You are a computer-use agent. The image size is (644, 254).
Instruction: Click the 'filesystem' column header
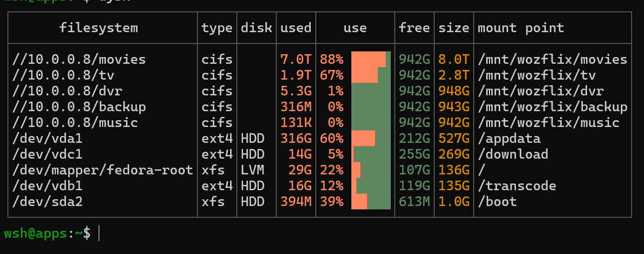(x=99, y=28)
